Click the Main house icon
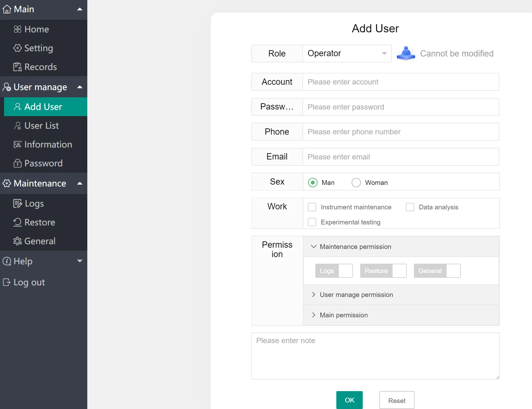Viewport: 532px width, 409px height. [7, 9]
